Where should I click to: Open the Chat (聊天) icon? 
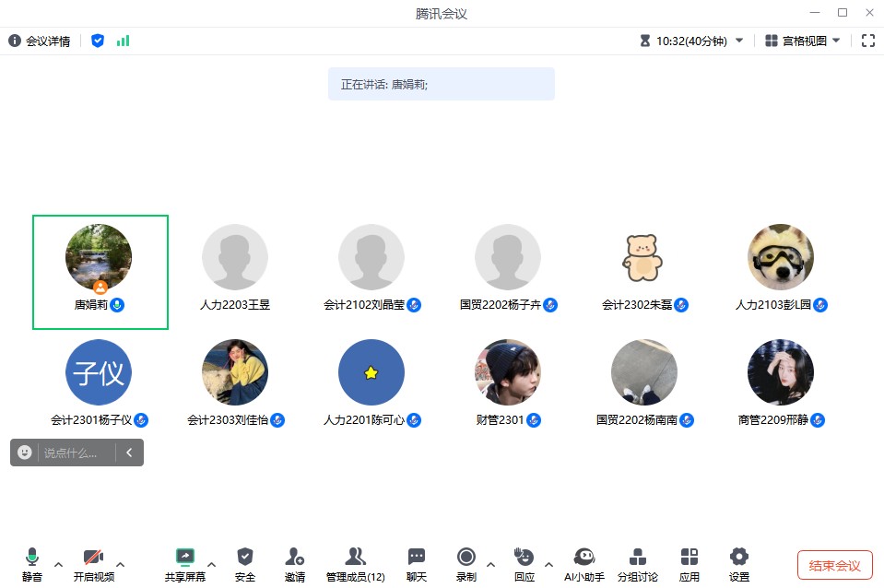tap(417, 557)
